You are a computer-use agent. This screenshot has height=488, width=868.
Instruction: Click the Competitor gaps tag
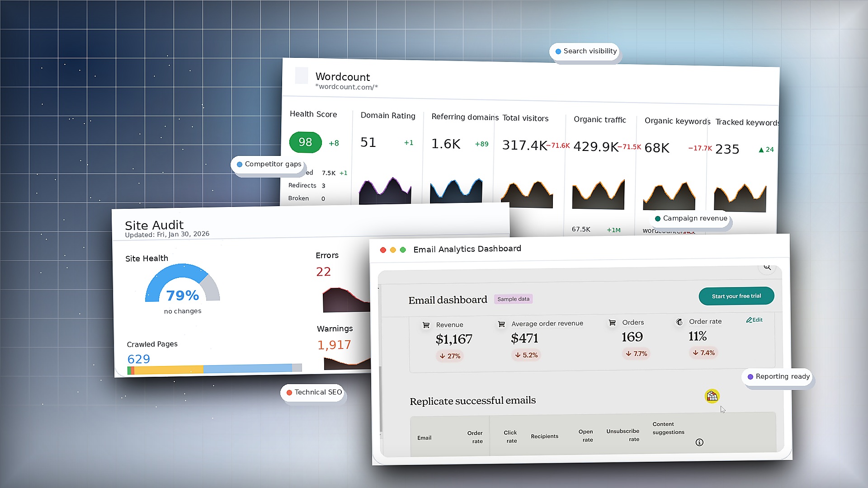pyautogui.click(x=269, y=164)
